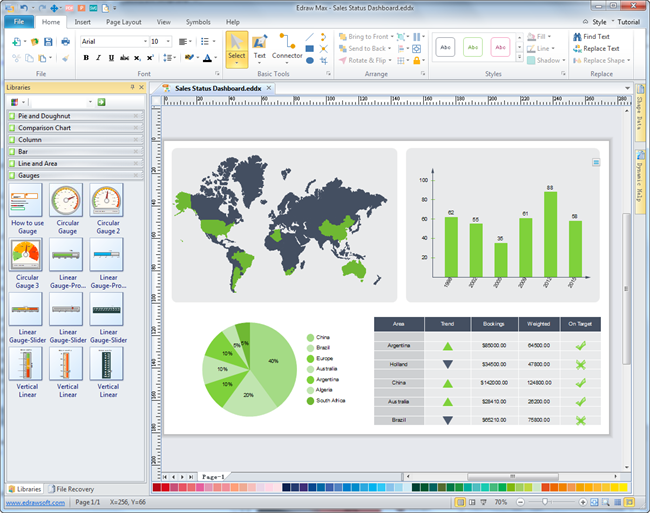Click the chart options icon on bar chart
650x513 pixels.
pos(596,162)
